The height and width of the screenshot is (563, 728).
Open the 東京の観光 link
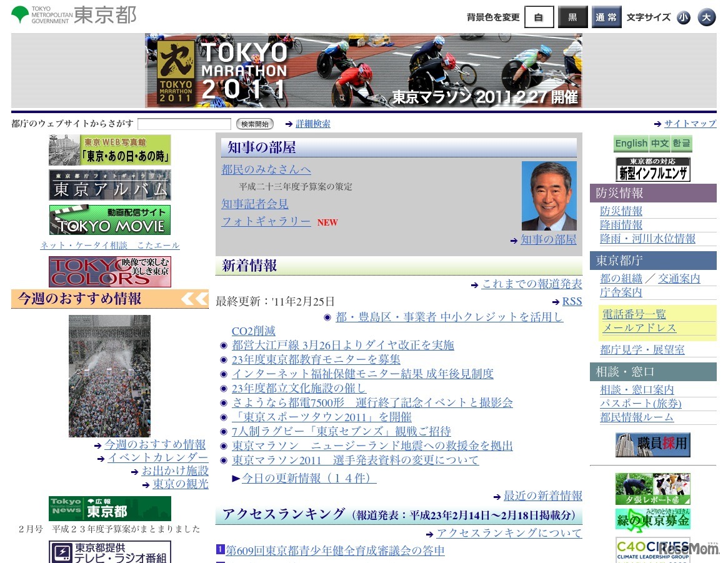tap(181, 484)
